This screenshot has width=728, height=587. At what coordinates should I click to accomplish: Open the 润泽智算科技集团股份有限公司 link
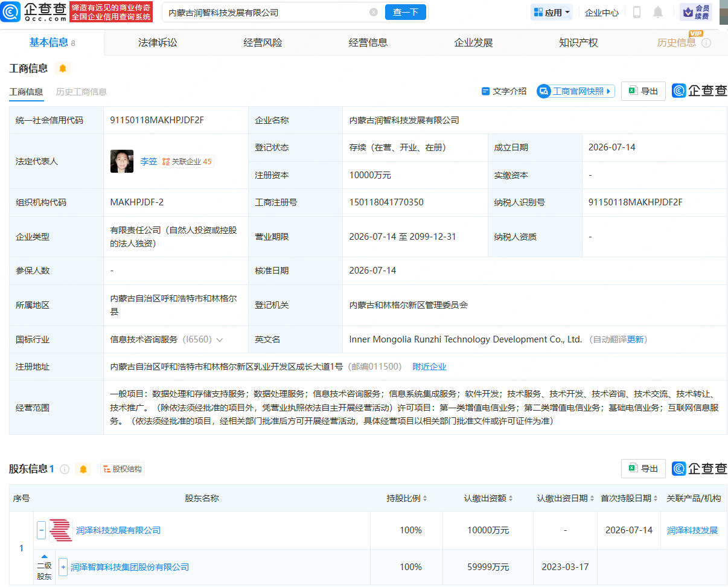coord(130,567)
